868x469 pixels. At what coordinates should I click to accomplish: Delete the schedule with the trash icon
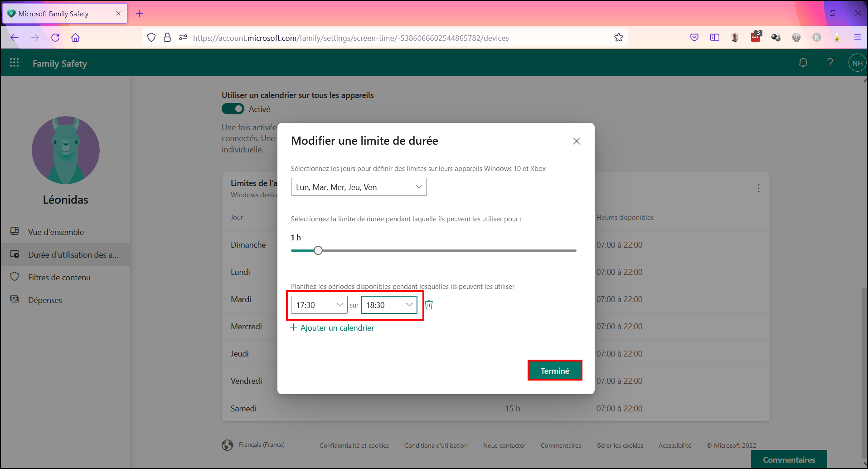(429, 305)
